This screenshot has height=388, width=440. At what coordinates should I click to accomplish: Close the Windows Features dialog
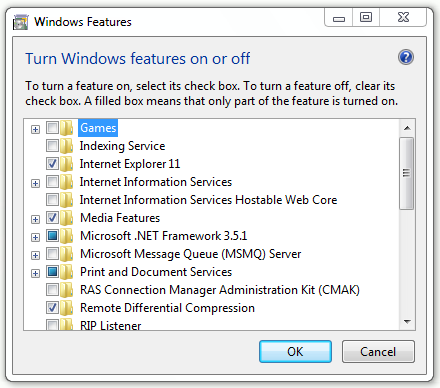coord(403,18)
